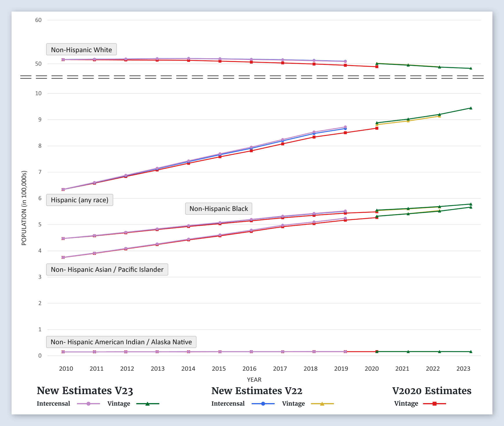Select the Non-Hispanic Black label box
504x426 pixels.
219,209
